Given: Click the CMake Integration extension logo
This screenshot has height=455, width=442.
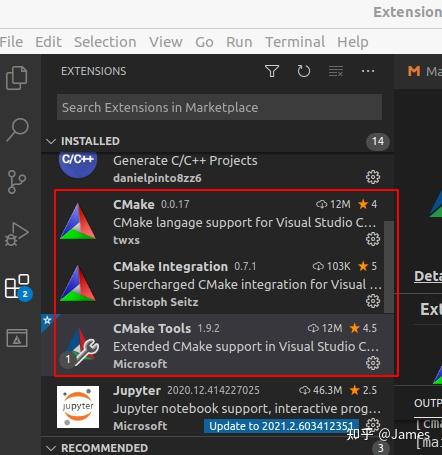Looking at the screenshot, I should (78, 283).
